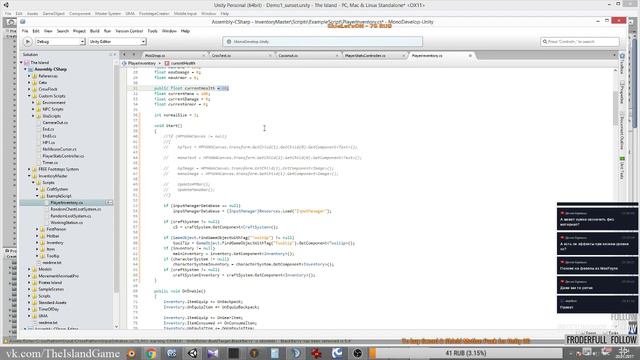640x360 pixels.
Task: Select WorkingStation.cs in solution tree
Action: pyautogui.click(x=66, y=222)
